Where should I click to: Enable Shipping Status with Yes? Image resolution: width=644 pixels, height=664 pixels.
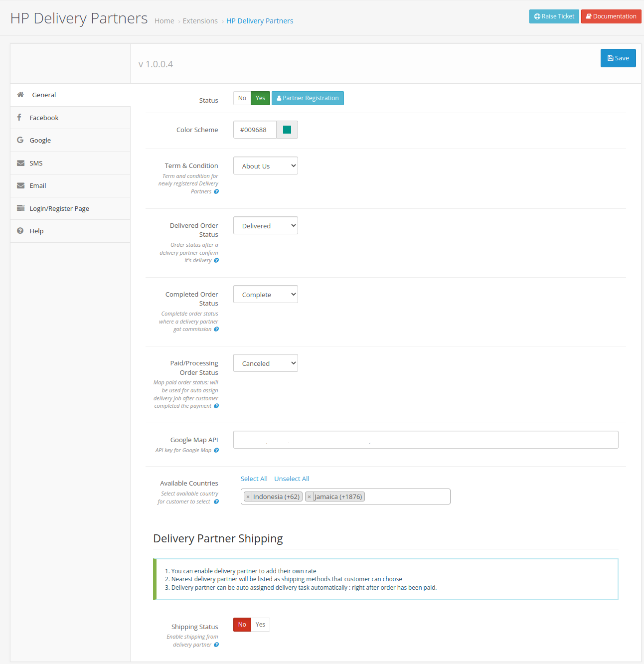(260, 625)
